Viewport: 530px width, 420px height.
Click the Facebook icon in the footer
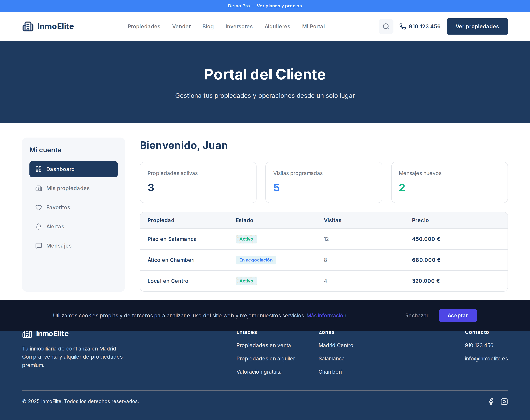click(x=491, y=401)
